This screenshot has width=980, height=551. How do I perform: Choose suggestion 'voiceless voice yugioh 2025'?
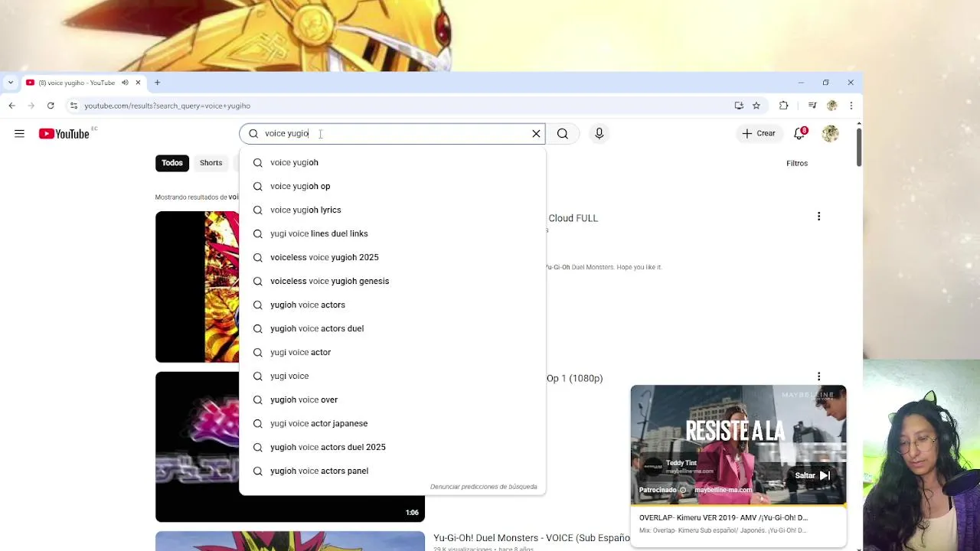point(392,257)
